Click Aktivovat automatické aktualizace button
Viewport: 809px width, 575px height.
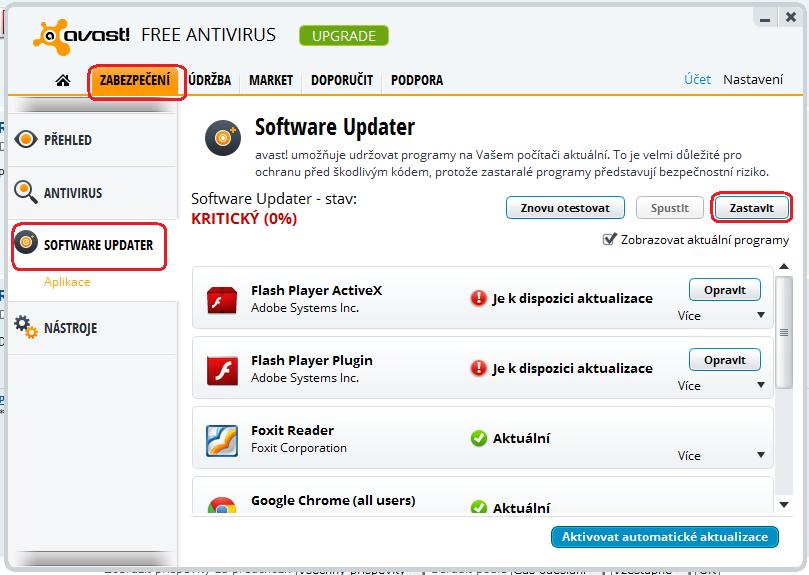665,537
